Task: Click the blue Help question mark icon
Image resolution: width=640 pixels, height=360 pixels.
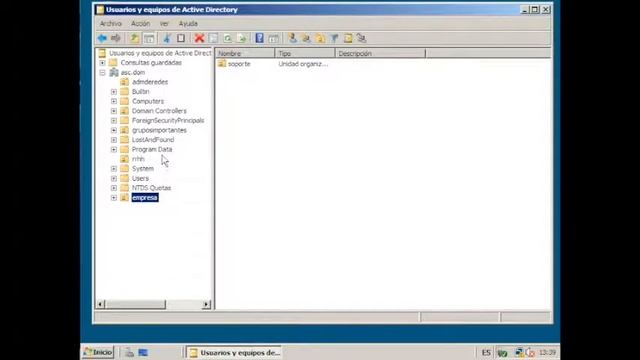Action: coord(259,38)
